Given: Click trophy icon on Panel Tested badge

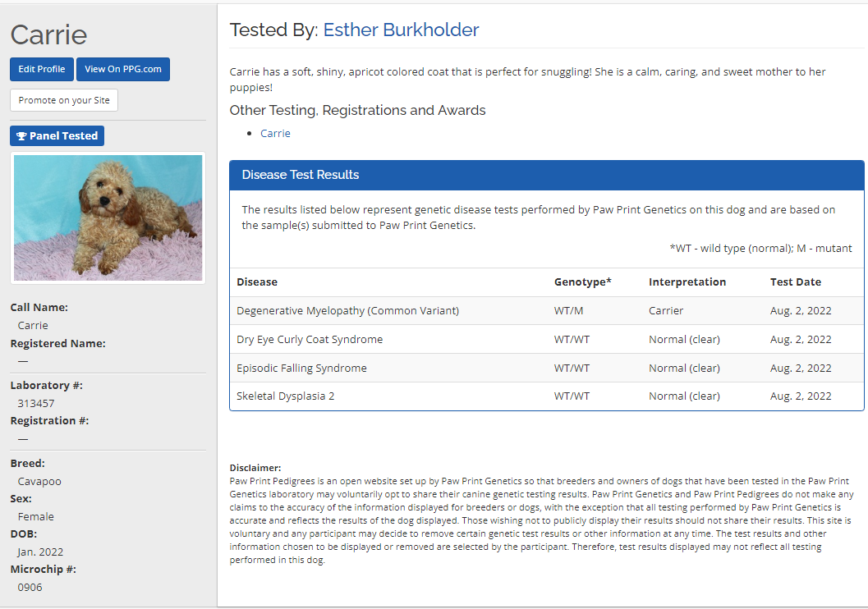Looking at the screenshot, I should tap(21, 136).
